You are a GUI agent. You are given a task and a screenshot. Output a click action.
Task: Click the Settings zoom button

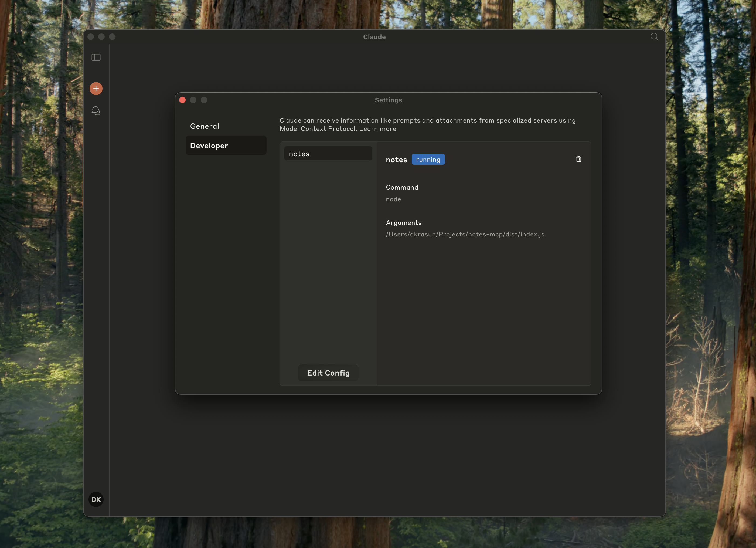204,100
